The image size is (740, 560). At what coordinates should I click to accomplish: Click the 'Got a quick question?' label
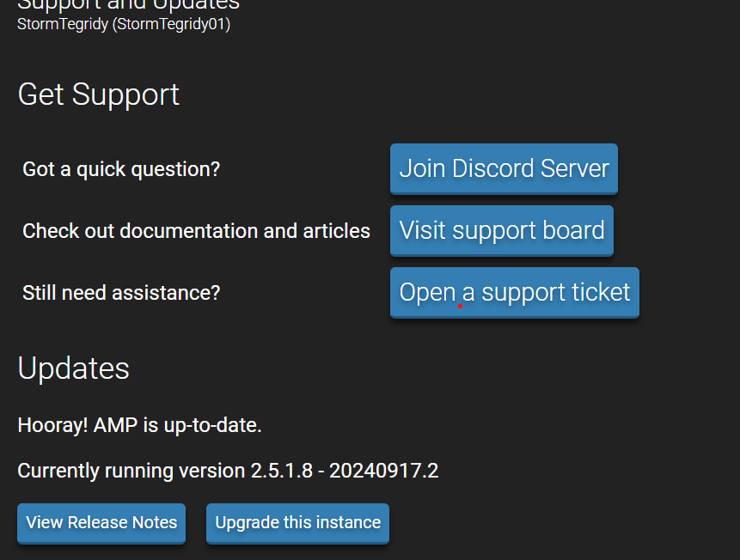coord(121,169)
